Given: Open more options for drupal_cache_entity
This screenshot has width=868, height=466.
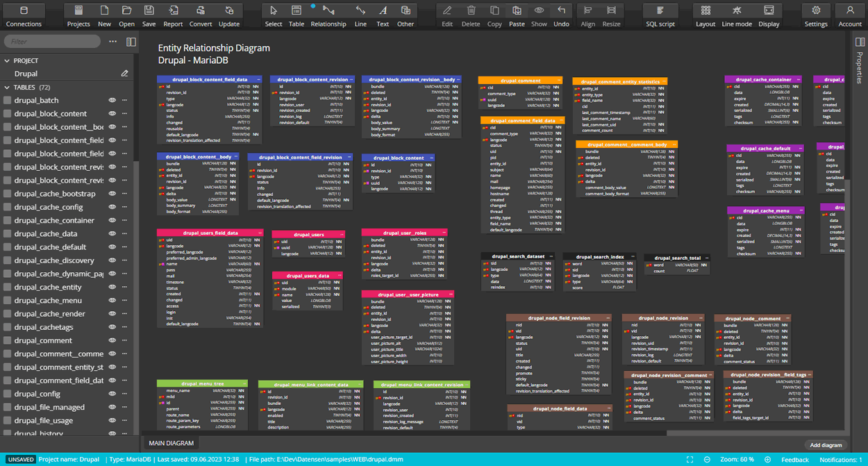Looking at the screenshot, I should click(x=125, y=287).
